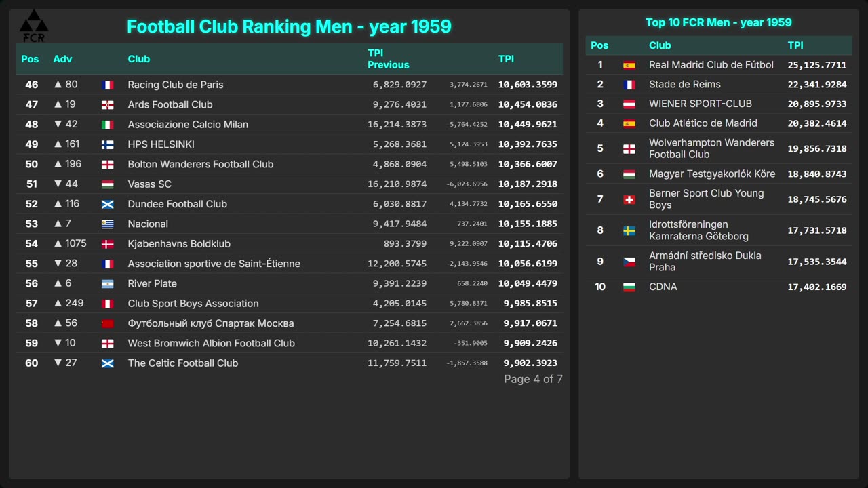Viewport: 868px width, 488px height.
Task: Click the TPI header in main ranking table
Action: coord(506,59)
